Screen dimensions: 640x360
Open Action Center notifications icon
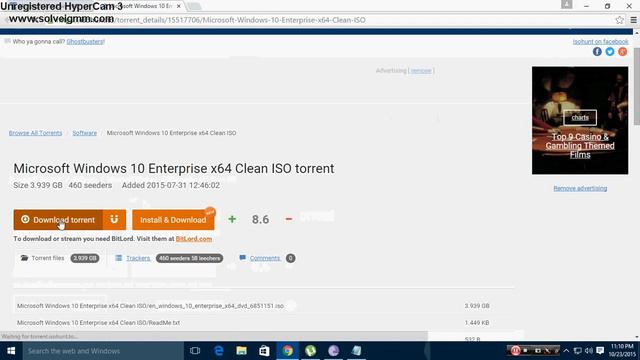600,351
